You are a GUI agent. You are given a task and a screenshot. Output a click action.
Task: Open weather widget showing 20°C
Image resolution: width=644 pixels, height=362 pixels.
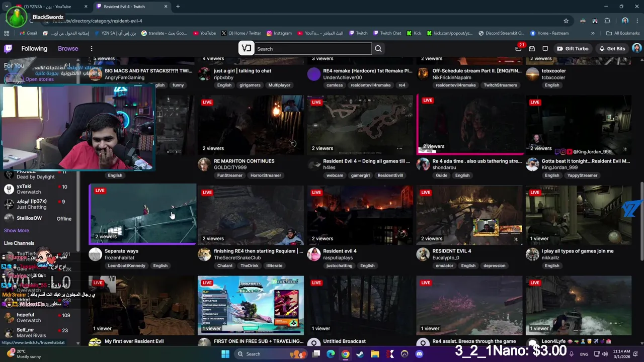click(x=23, y=354)
